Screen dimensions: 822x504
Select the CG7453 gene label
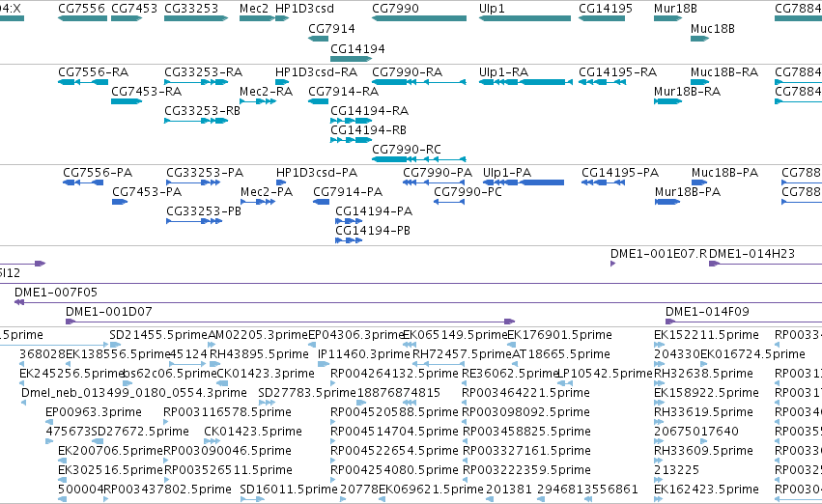coord(134,9)
